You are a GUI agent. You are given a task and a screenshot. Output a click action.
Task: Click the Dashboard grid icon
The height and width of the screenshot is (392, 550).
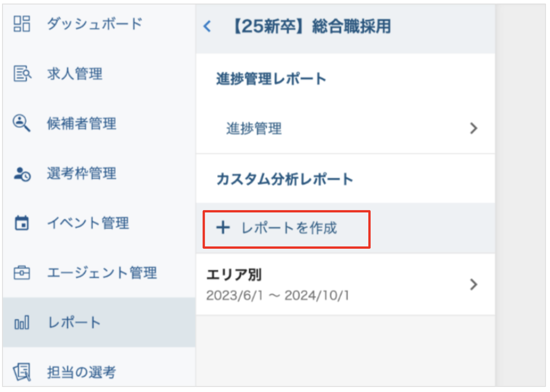[x=22, y=24]
